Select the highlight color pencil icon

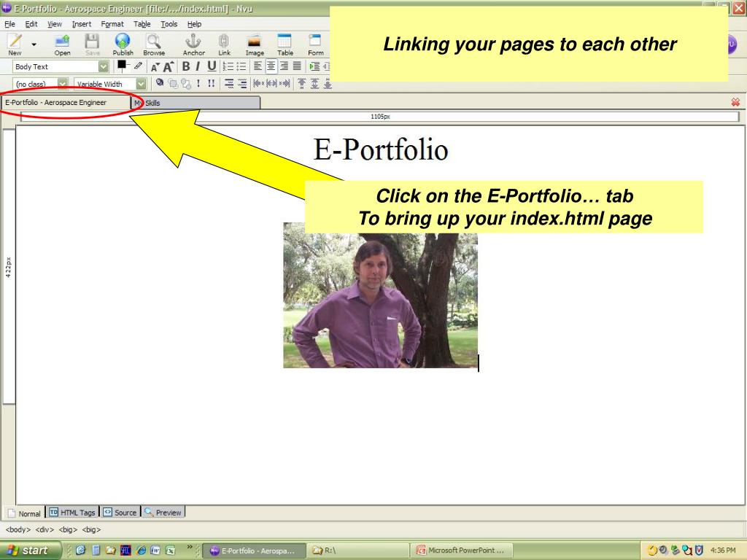[x=138, y=66]
